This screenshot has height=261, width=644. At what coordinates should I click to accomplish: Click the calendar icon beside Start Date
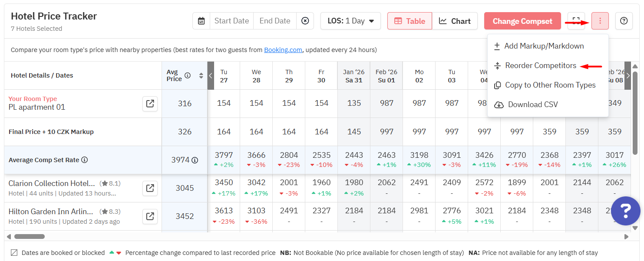pyautogui.click(x=201, y=21)
